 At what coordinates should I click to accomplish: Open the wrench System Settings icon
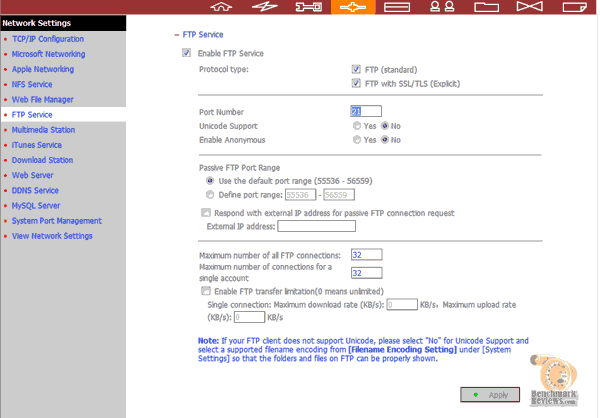click(309, 7)
